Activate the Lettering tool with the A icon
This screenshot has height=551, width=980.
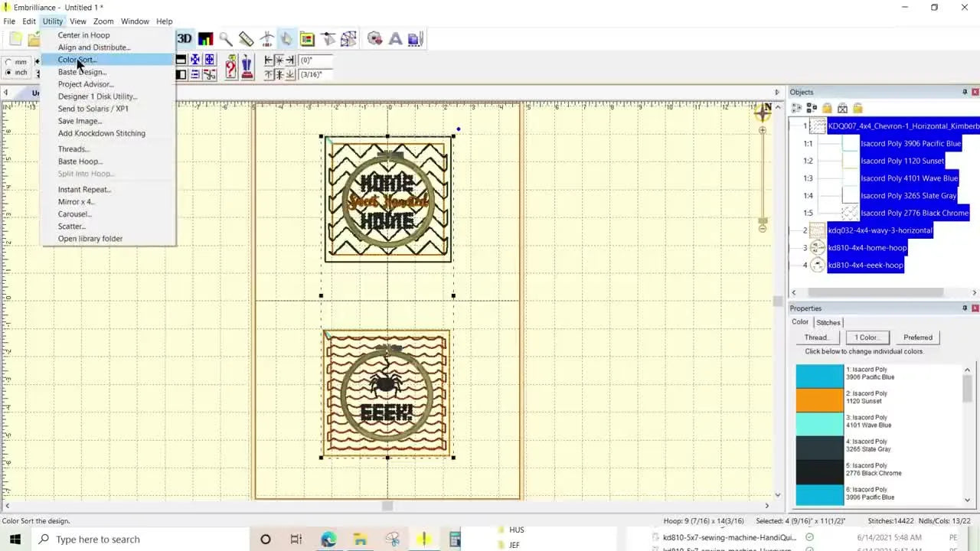[394, 38]
